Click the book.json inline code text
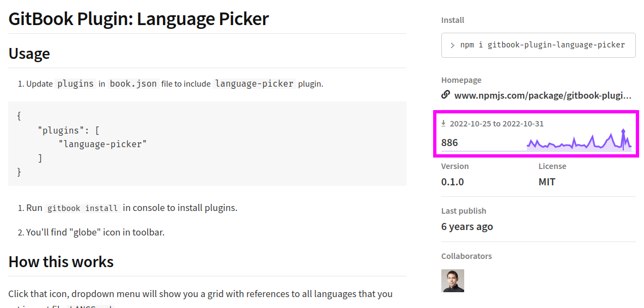644x308 pixels. [133, 84]
